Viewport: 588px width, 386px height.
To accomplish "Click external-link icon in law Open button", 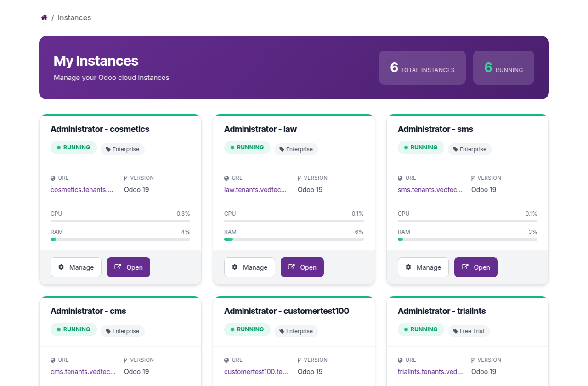I will [x=291, y=267].
